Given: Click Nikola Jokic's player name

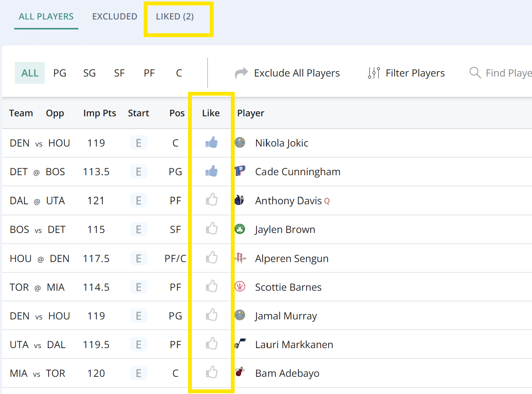Looking at the screenshot, I should (x=281, y=143).
